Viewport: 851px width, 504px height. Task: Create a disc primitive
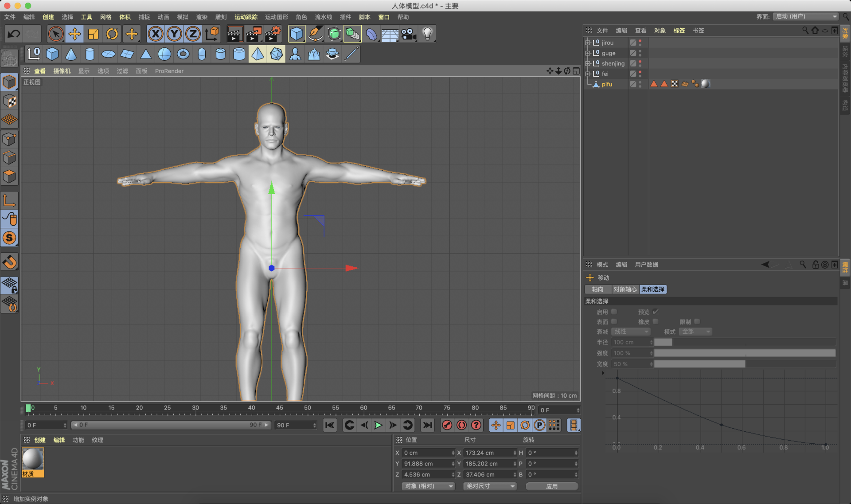(108, 54)
